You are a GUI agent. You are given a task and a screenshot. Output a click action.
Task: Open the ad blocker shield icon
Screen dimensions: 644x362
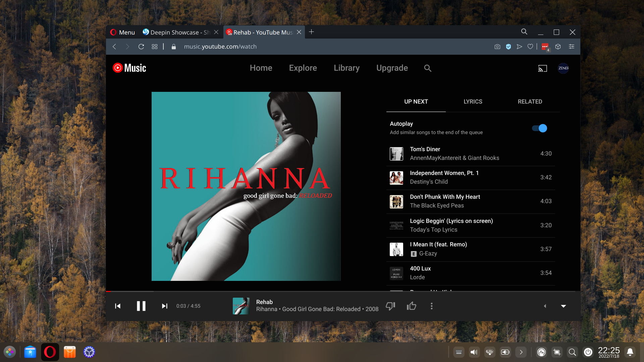click(508, 47)
